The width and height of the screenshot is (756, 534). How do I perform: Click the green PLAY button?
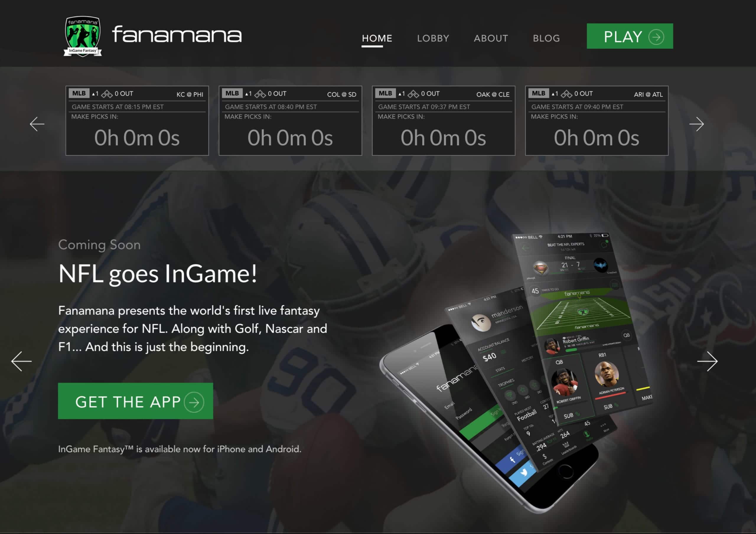click(x=630, y=36)
